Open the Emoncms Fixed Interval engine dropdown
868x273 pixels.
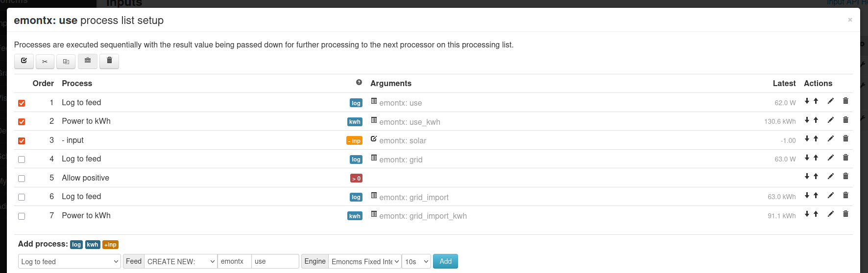point(365,262)
